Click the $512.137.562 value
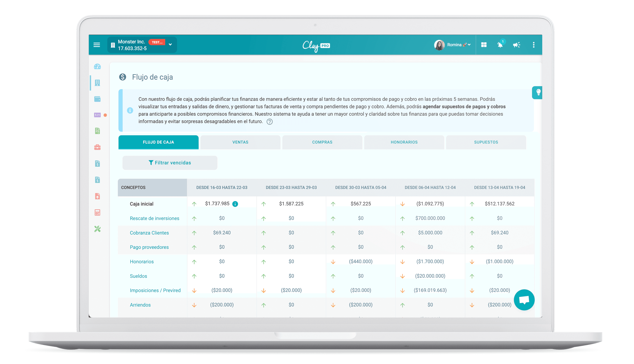This screenshot has width=634, height=364. [499, 204]
